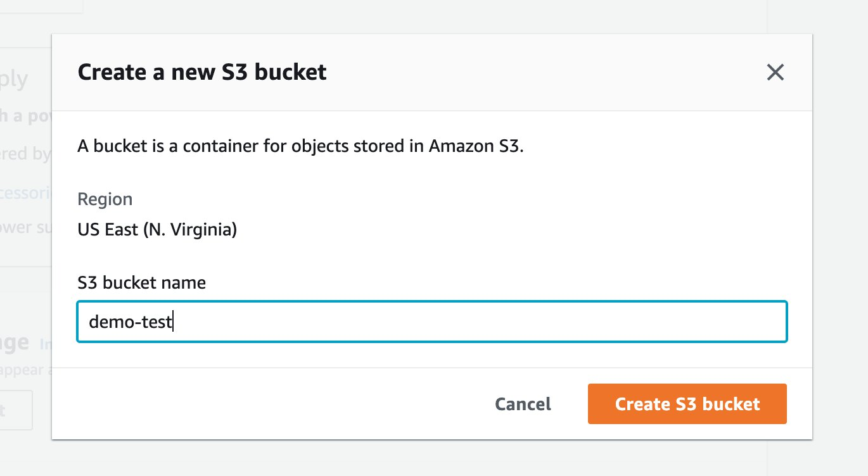The height and width of the screenshot is (476, 868).
Task: Click Cancel to abort bucket creation
Action: point(522,404)
